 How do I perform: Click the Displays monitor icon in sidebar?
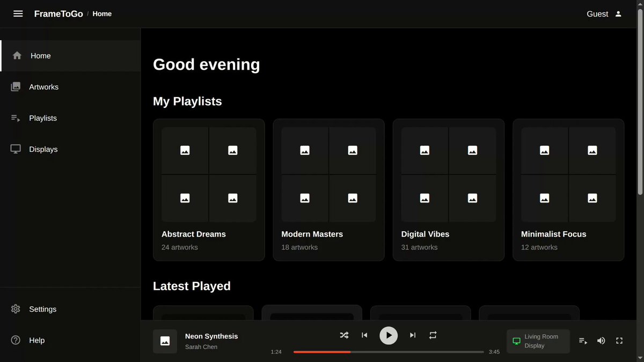(16, 149)
